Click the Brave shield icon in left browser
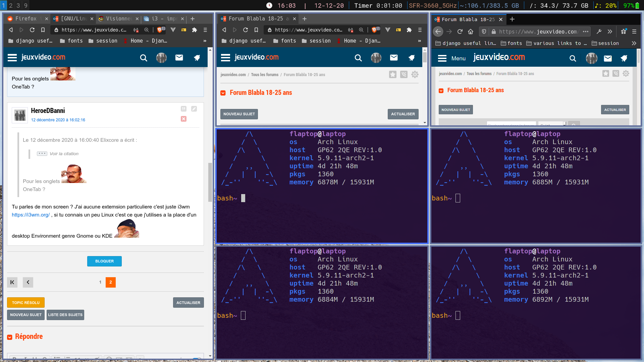 point(160,30)
